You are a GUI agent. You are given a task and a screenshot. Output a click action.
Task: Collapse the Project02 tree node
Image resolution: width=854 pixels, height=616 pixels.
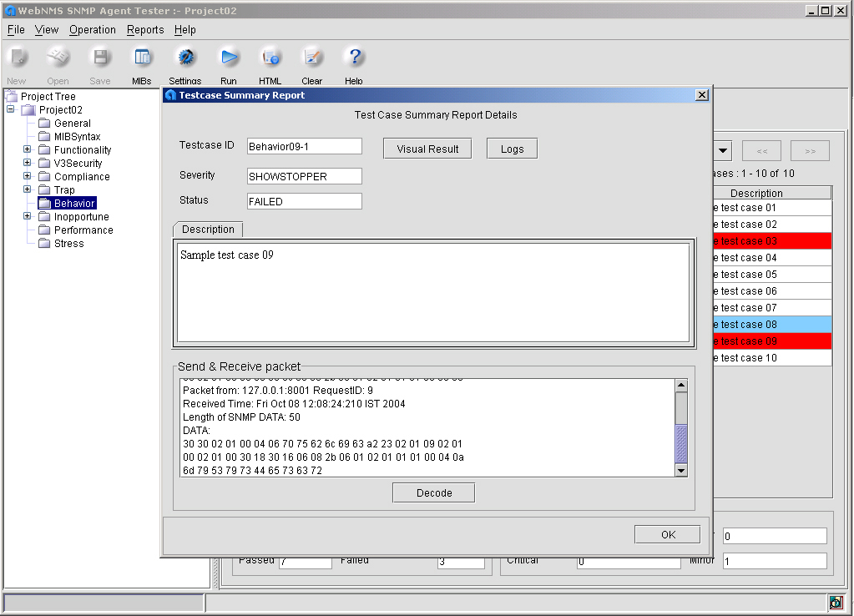click(10, 109)
